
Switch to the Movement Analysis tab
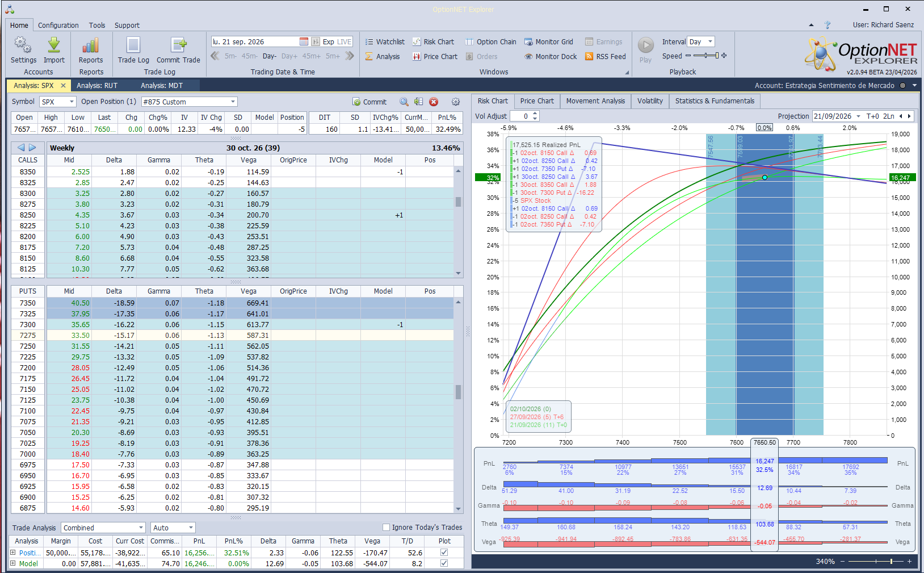[x=595, y=101]
